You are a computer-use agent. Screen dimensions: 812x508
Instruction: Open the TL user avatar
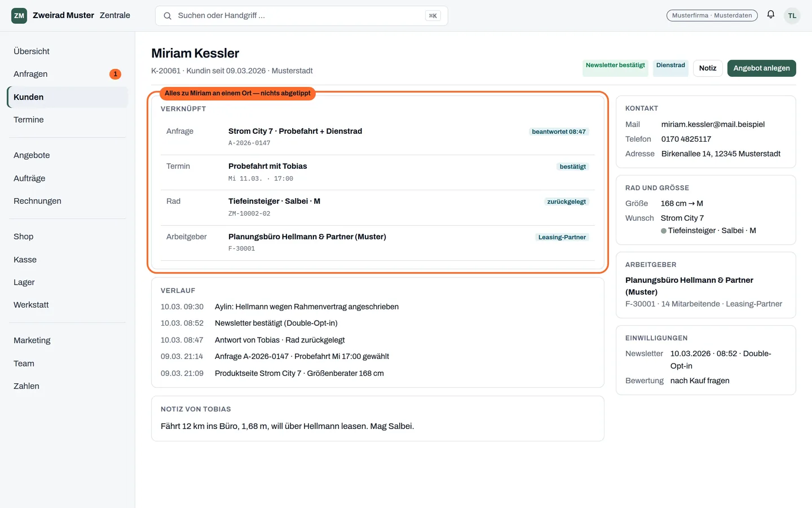point(792,15)
